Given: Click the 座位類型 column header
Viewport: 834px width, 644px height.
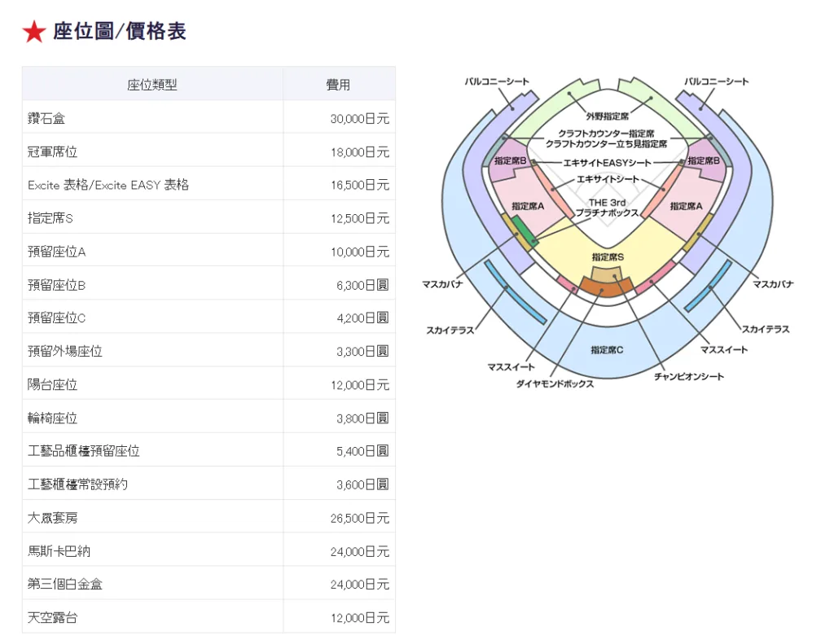Looking at the screenshot, I should pyautogui.click(x=152, y=84).
